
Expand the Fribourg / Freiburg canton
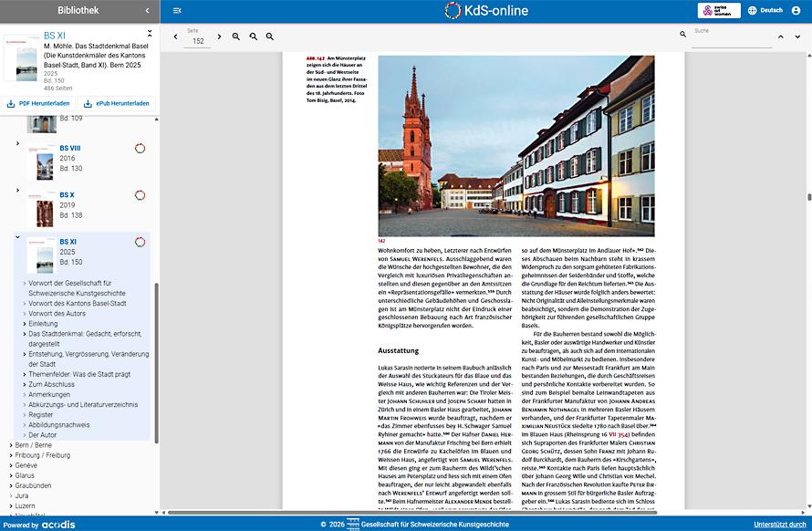point(11,455)
